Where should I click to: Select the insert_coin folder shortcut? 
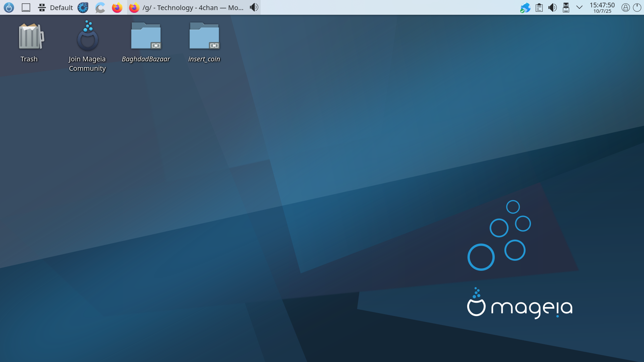click(204, 43)
